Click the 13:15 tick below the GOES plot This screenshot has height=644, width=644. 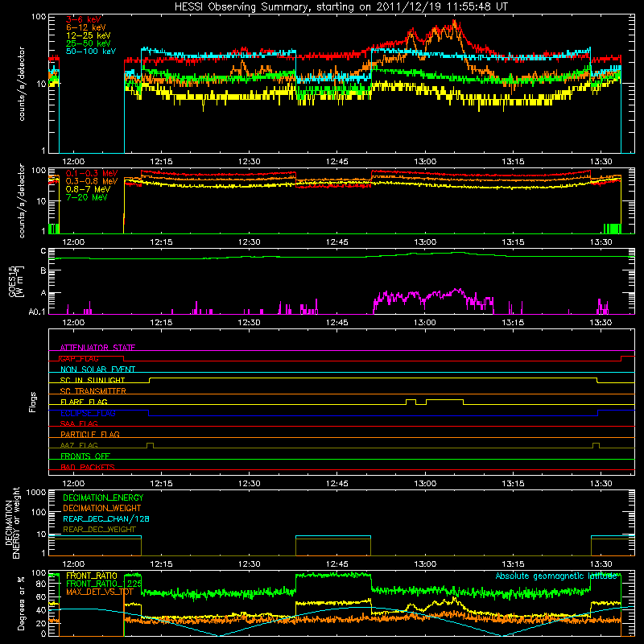pyautogui.click(x=513, y=323)
